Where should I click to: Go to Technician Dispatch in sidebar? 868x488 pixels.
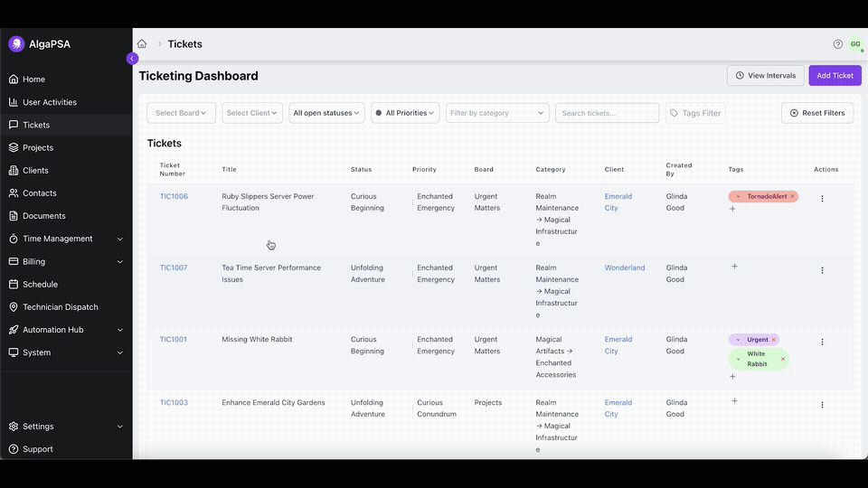click(x=60, y=307)
